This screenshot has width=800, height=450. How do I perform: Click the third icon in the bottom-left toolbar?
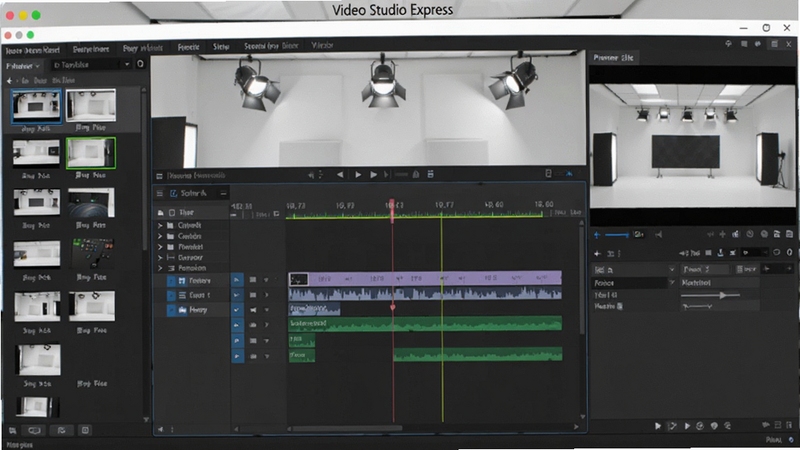61,431
